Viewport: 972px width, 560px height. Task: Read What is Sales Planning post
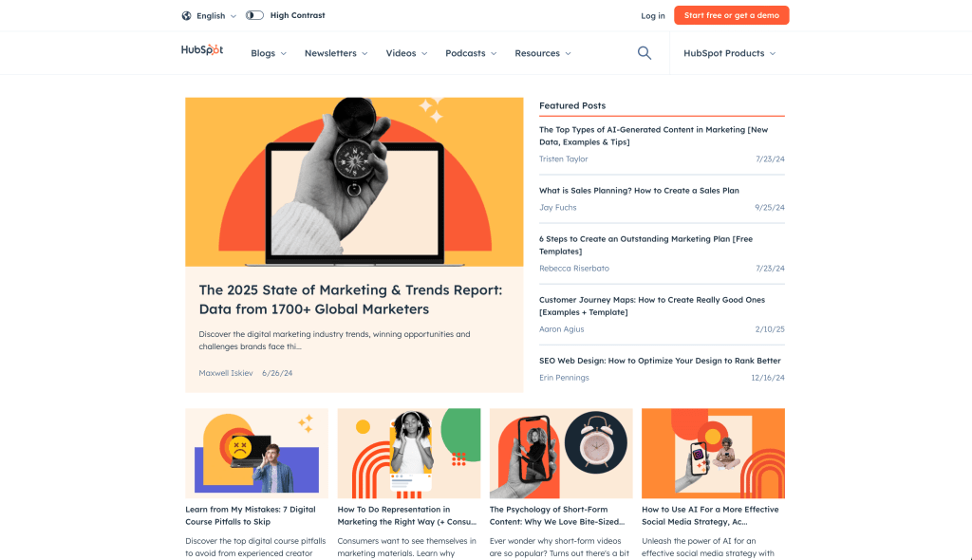[639, 191]
